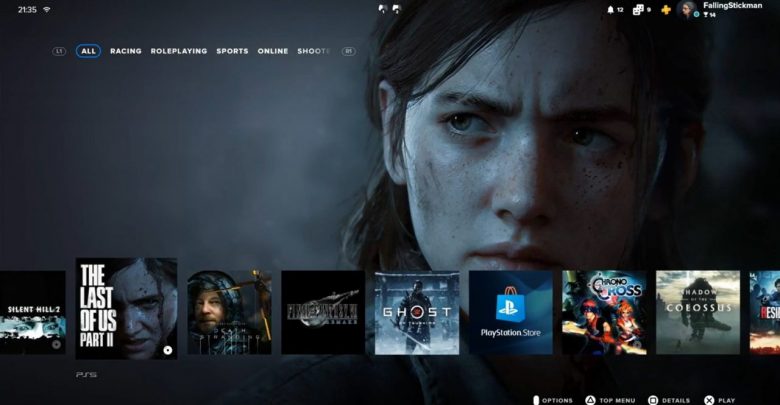
Task: Click the controller icons at top center
Action: (x=390, y=9)
